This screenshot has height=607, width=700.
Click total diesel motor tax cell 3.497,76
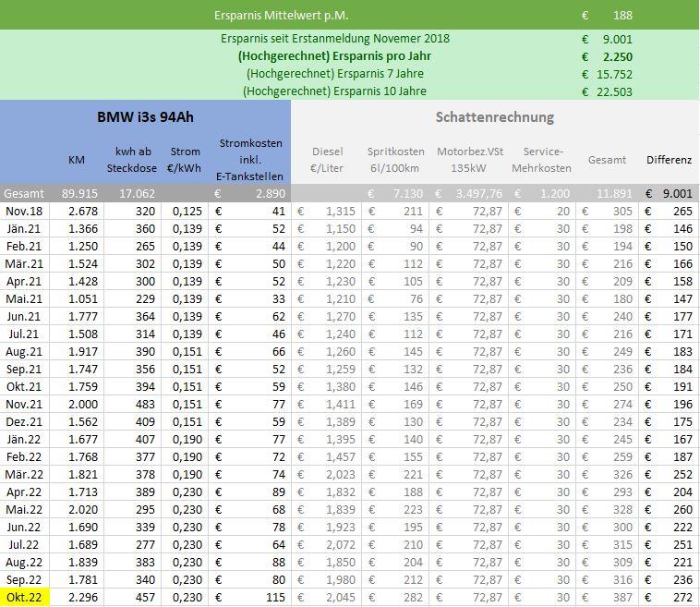click(479, 193)
